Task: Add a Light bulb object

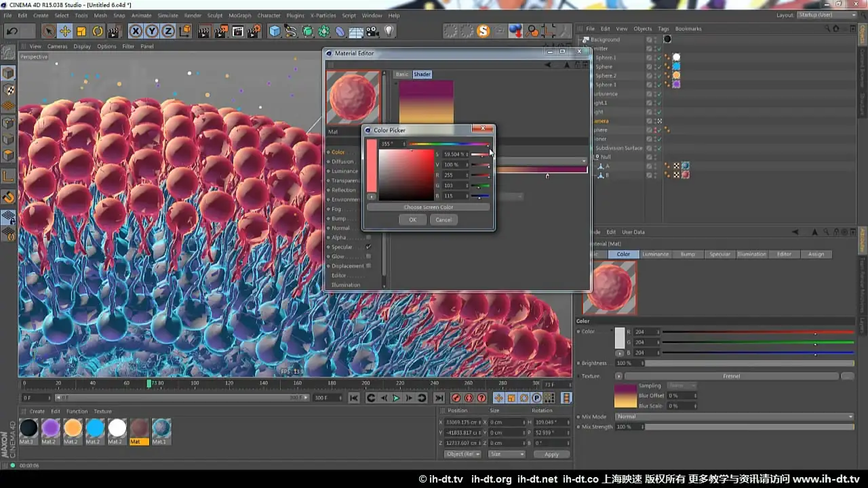Action: coord(389,31)
